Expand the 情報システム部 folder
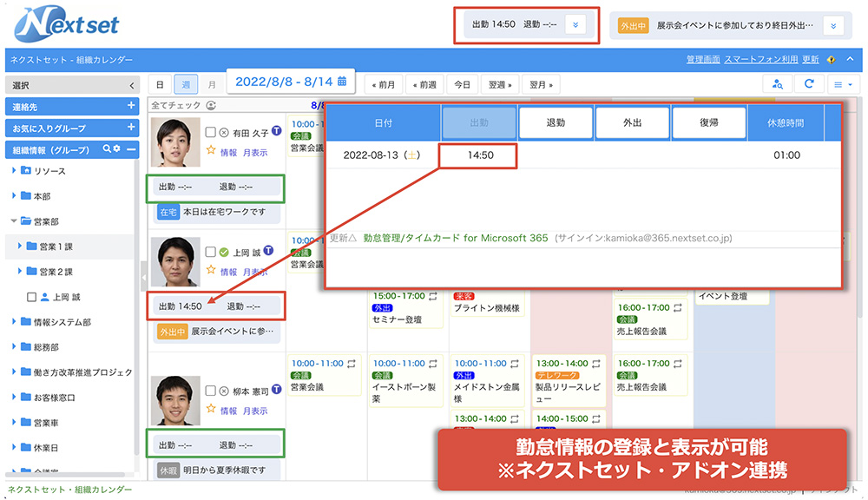Viewport: 868px width, 500px height. point(13,321)
